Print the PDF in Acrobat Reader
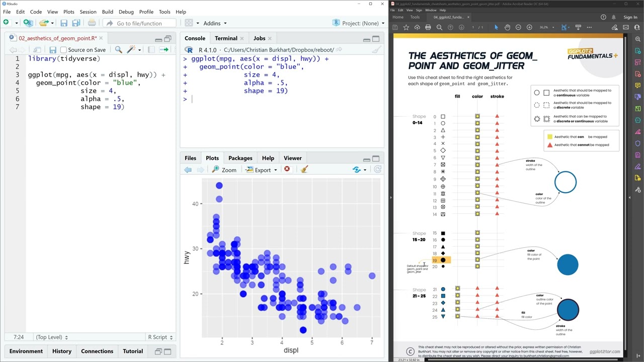The height and width of the screenshot is (362, 644). [428, 27]
